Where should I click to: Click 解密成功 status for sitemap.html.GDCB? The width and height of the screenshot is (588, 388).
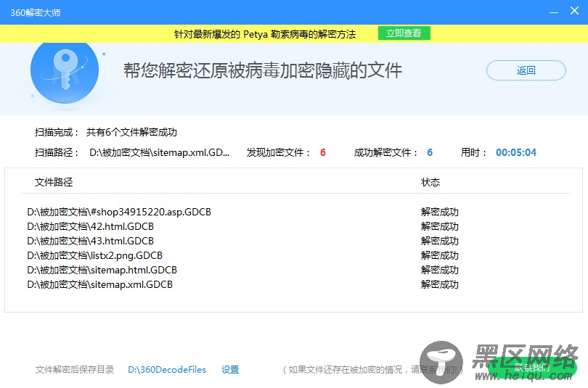(x=439, y=271)
